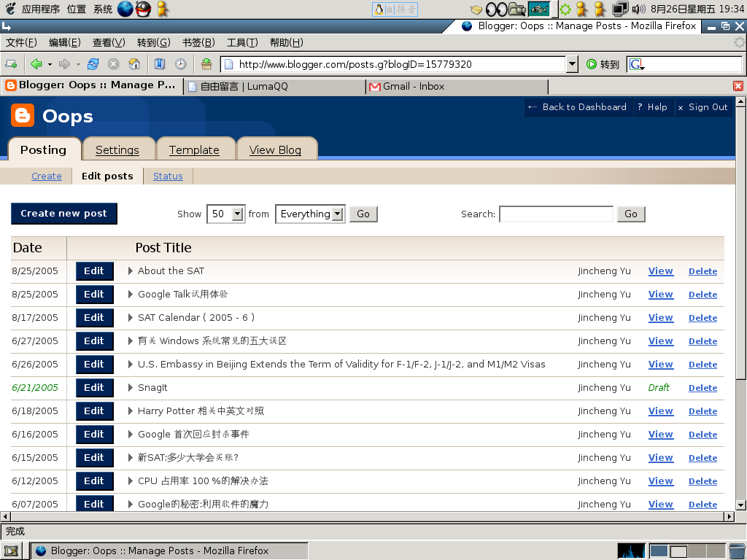Expand the About the SAT post
Screen dimensions: 747x560
(131, 271)
